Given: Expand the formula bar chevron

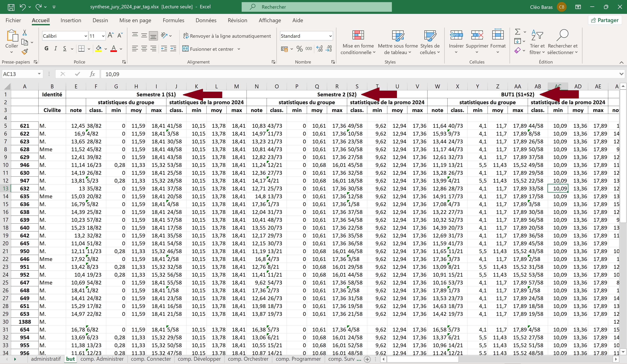Looking at the screenshot, I should pos(621,74).
